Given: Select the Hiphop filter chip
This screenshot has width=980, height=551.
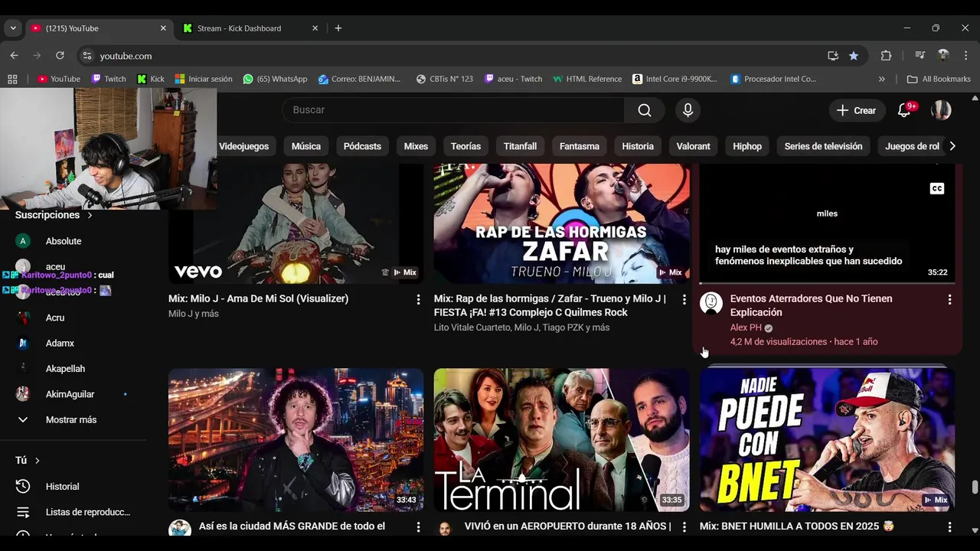Looking at the screenshot, I should pos(747,146).
